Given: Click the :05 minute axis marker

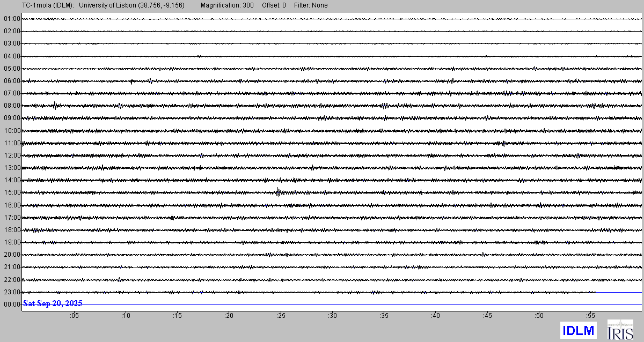Looking at the screenshot, I should (74, 316).
